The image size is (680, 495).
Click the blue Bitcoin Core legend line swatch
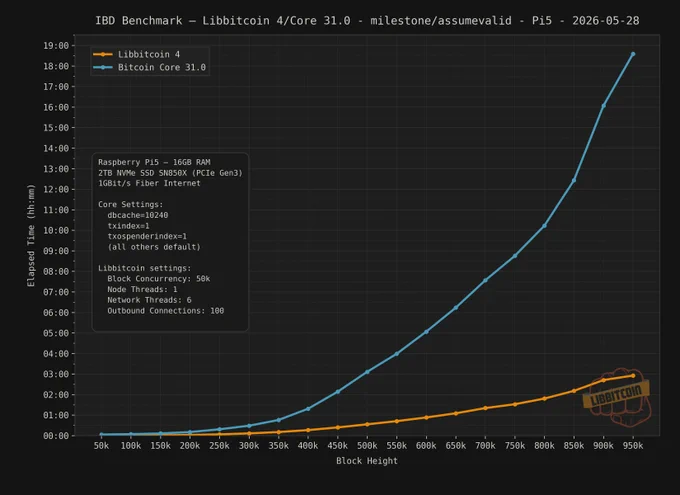coord(103,67)
